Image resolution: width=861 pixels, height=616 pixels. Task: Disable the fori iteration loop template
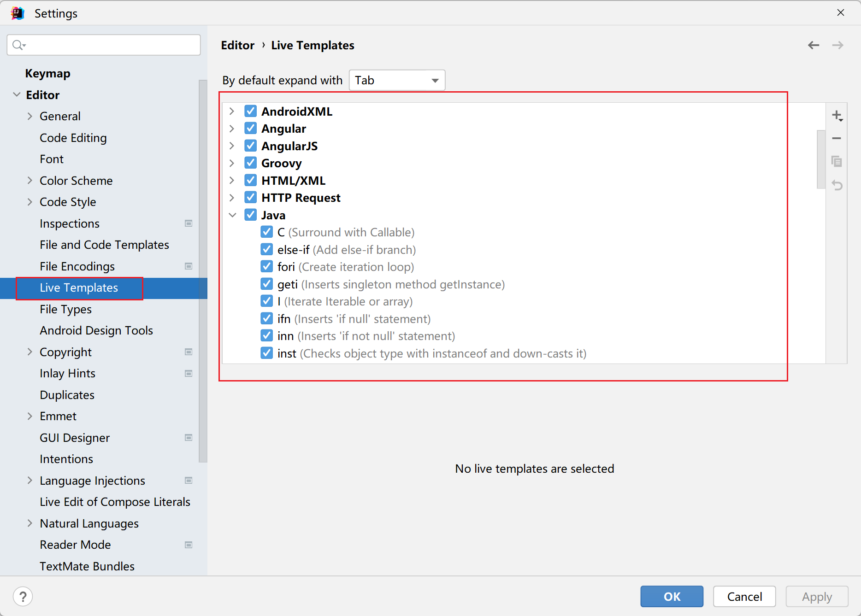point(267,267)
